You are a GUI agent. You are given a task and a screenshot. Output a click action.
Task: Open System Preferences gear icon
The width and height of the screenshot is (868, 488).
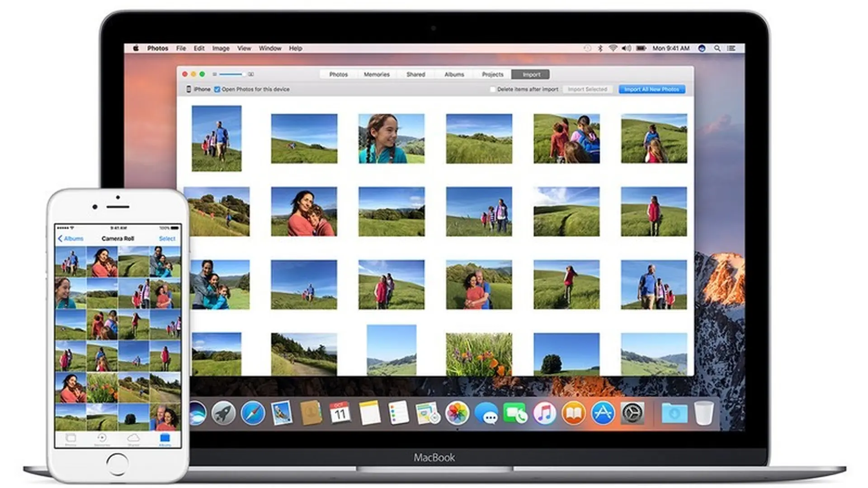click(632, 413)
